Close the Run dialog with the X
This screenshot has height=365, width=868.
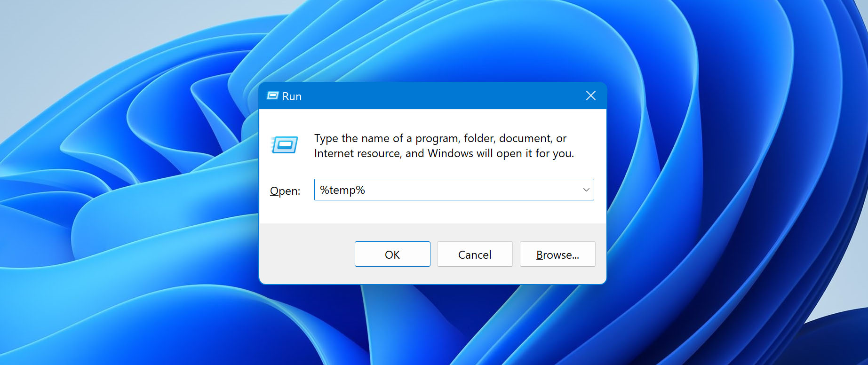[x=590, y=96]
